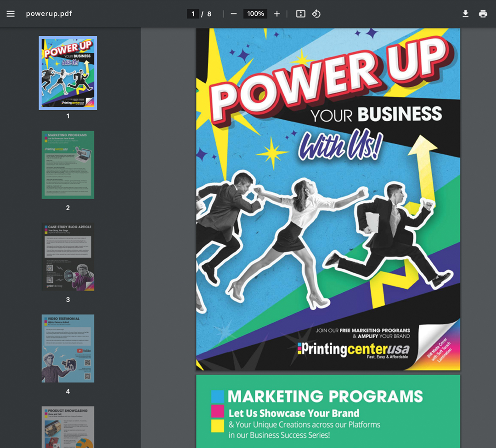Click thumbnail label number 3

pyautogui.click(x=68, y=300)
